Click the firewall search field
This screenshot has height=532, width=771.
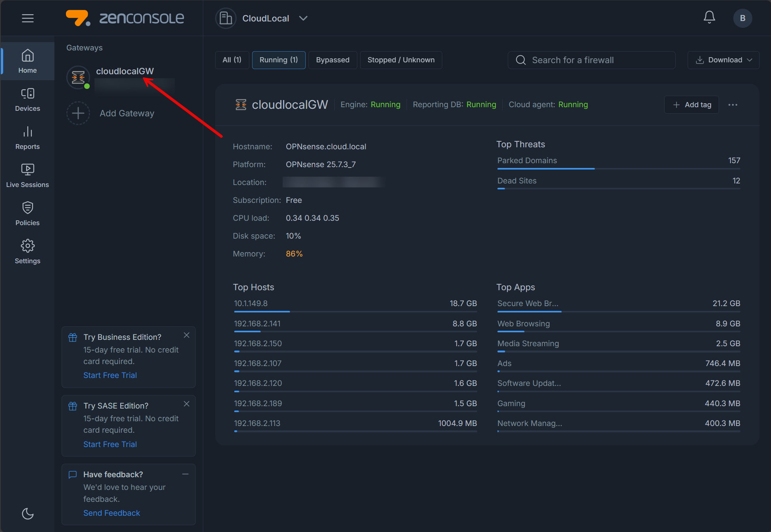click(592, 60)
